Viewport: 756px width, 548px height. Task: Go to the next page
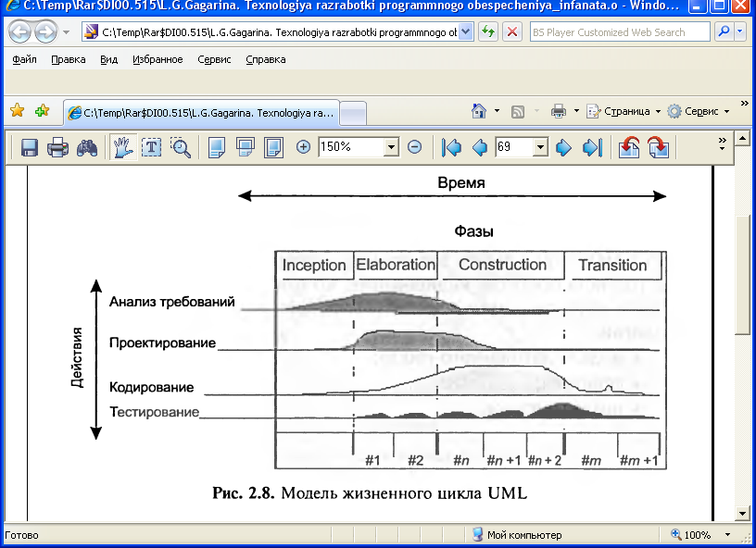[x=563, y=147]
